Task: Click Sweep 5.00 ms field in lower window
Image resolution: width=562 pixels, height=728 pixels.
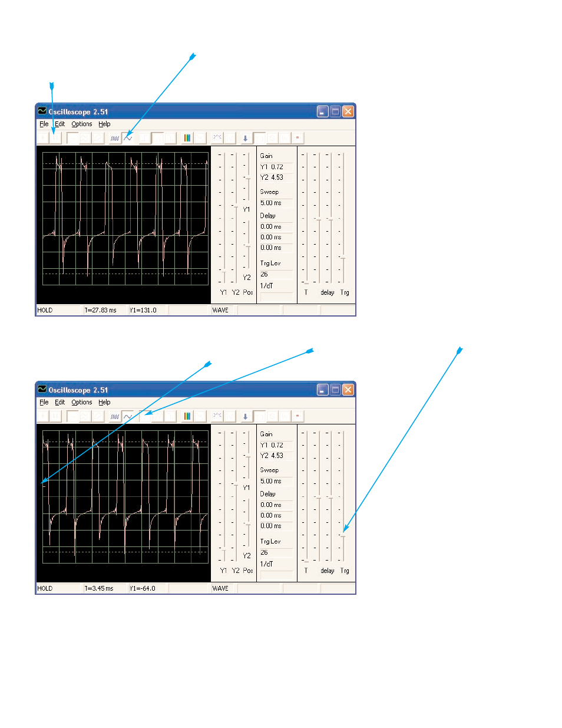Action: (276, 481)
